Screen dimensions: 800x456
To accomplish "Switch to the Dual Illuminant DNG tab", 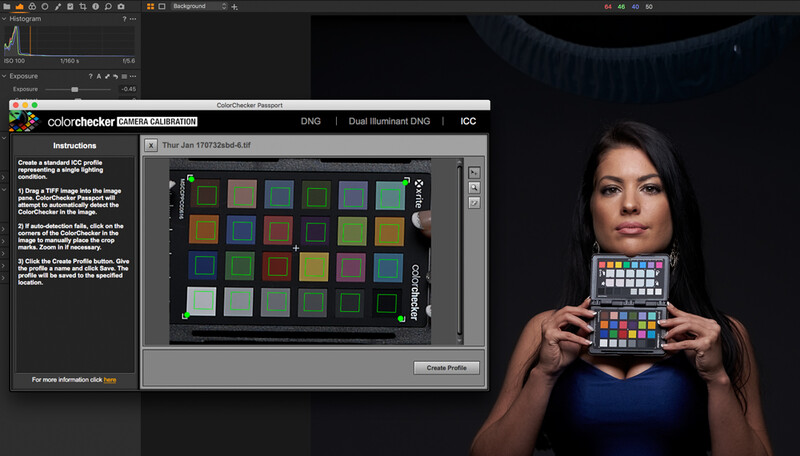I will (x=389, y=121).
